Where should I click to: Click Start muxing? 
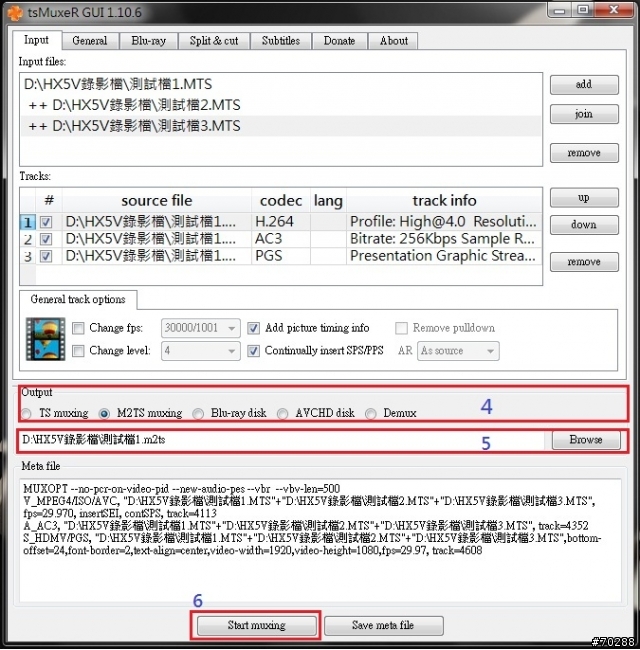tap(257, 625)
